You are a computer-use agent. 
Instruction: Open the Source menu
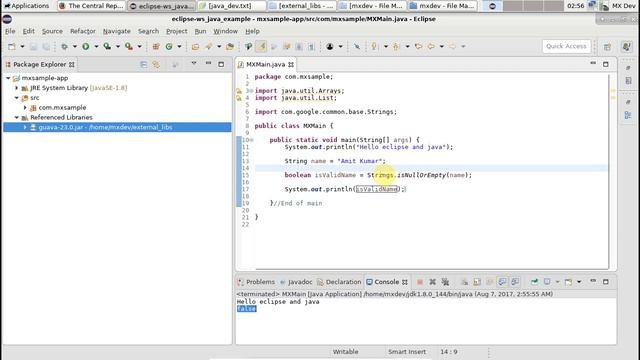[52, 31]
